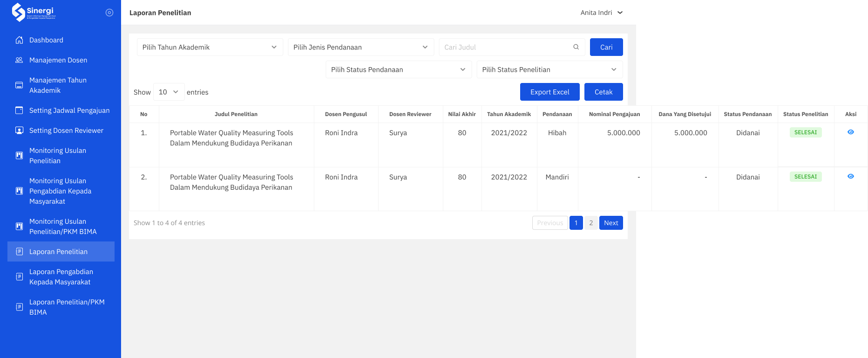Image resolution: width=868 pixels, height=358 pixels.
Task: Click the SELESAI badge in Mandiri row
Action: 806,177
